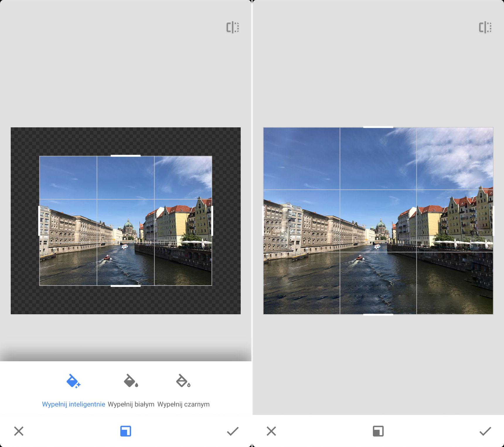The image size is (504, 447).
Task: Select 'Wypełnij czarnym' label
Action: tap(183, 404)
